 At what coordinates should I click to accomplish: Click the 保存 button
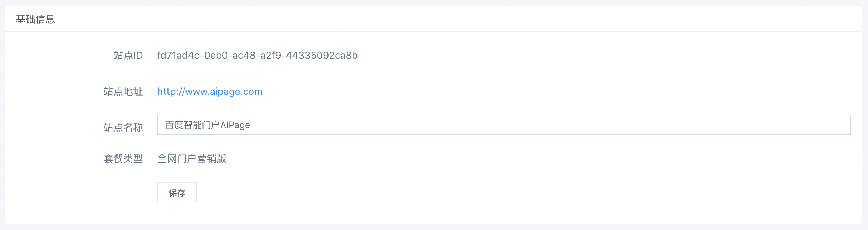[177, 192]
